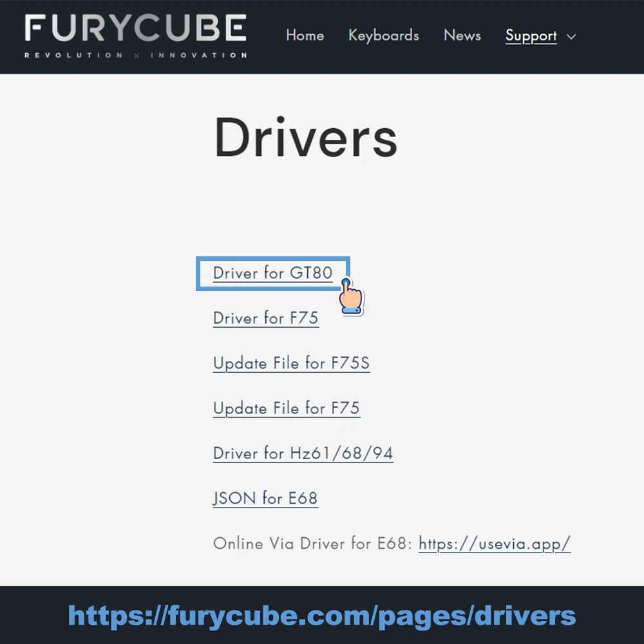The width and height of the screenshot is (644, 644).
Task: Open Driver for Hz61/68/94 link
Action: coord(303,453)
